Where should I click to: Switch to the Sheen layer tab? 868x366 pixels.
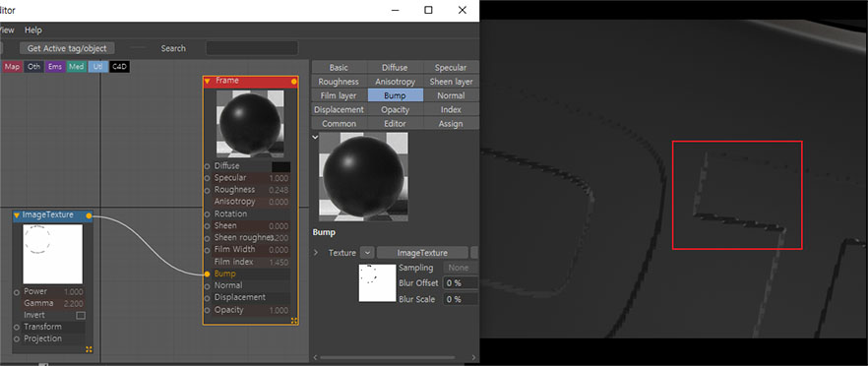(x=451, y=82)
